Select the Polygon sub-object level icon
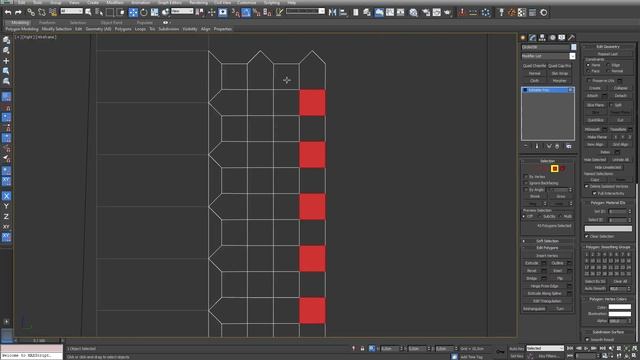The width and height of the screenshot is (640, 360). coord(554,169)
